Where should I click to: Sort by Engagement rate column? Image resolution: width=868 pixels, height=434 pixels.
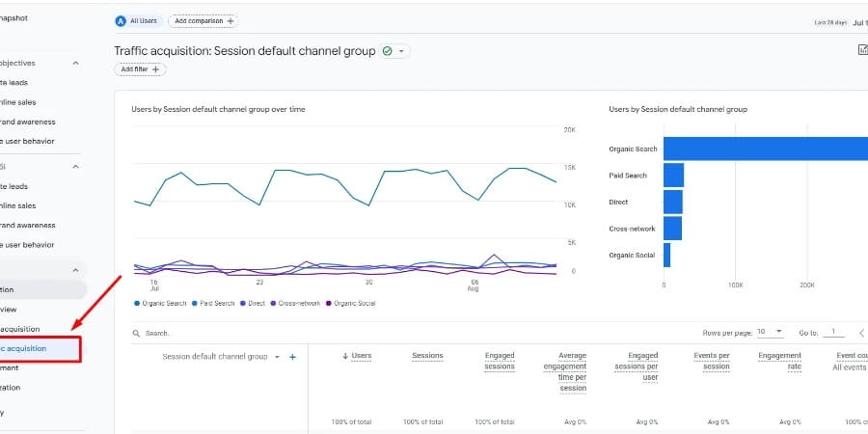[780, 361]
